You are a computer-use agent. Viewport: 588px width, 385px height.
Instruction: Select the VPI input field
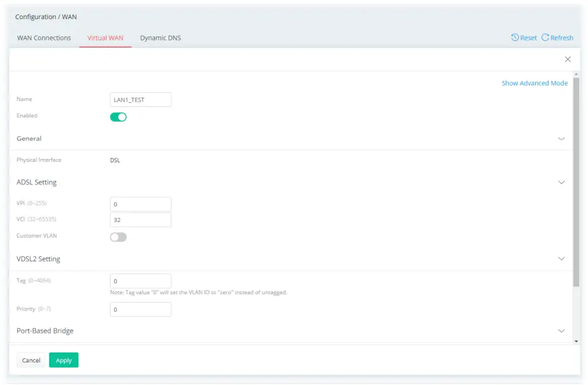coord(141,204)
